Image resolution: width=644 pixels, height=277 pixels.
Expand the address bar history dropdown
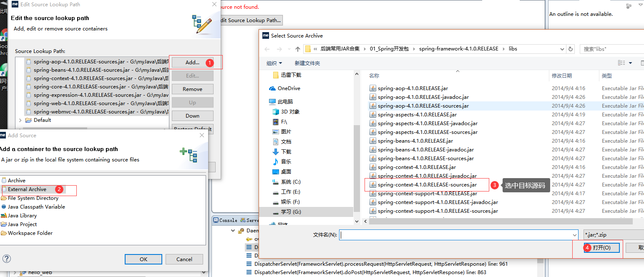[562, 48]
